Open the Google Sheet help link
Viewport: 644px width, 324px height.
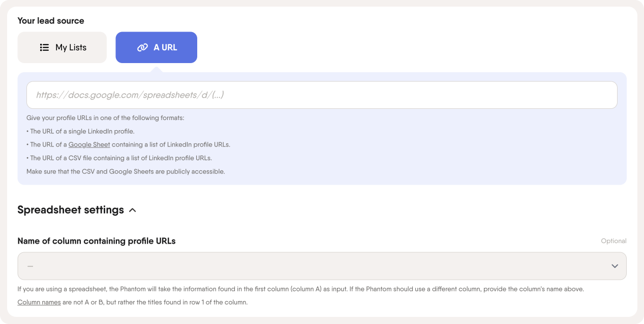click(x=89, y=144)
